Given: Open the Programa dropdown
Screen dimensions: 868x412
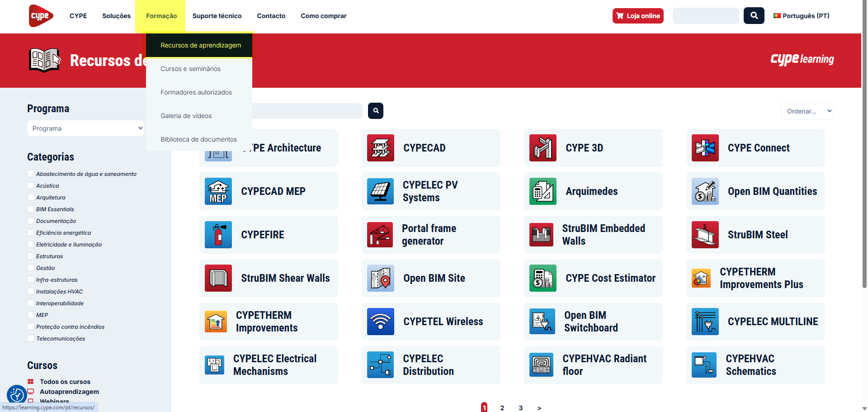Looking at the screenshot, I should (85, 128).
